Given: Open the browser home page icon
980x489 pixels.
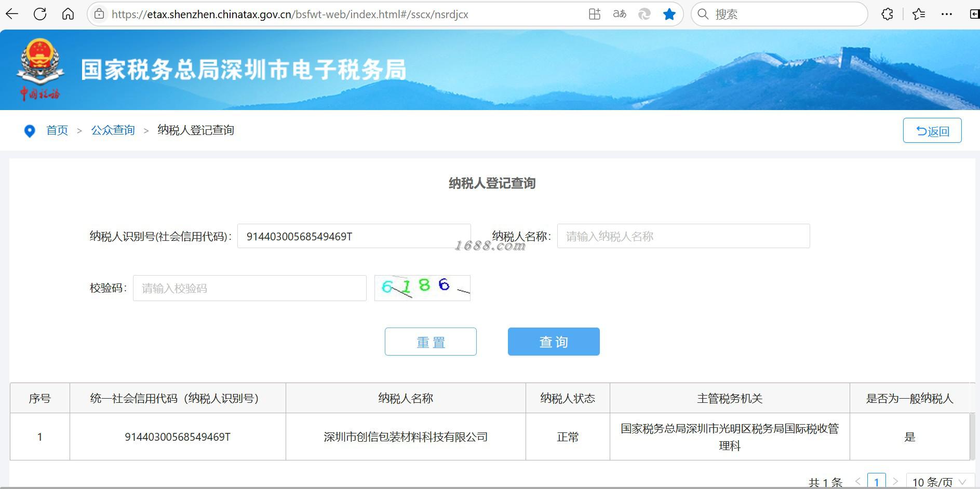Looking at the screenshot, I should (x=68, y=14).
